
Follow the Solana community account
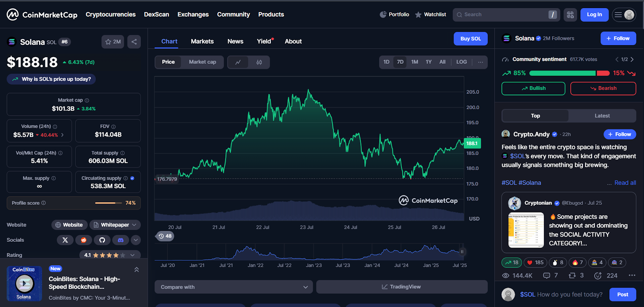[x=618, y=39]
